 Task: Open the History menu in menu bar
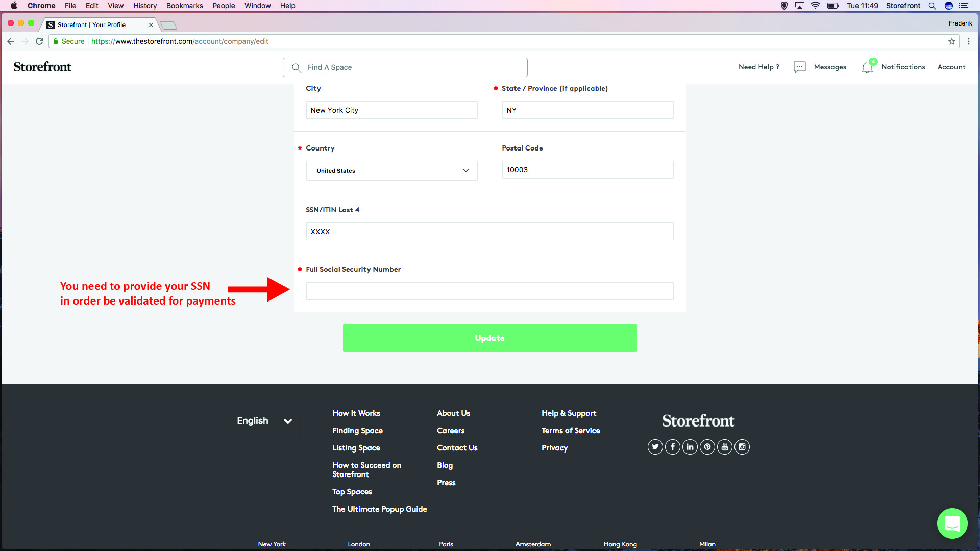click(x=145, y=6)
